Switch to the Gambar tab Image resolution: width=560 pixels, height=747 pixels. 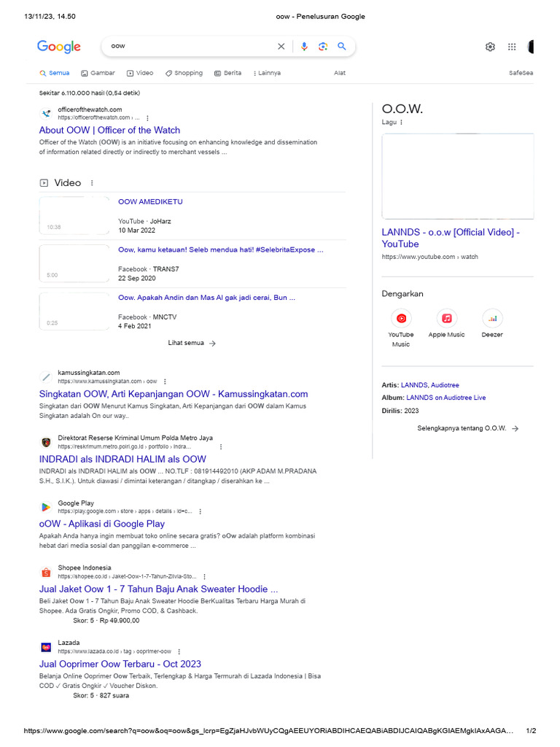[x=98, y=73]
